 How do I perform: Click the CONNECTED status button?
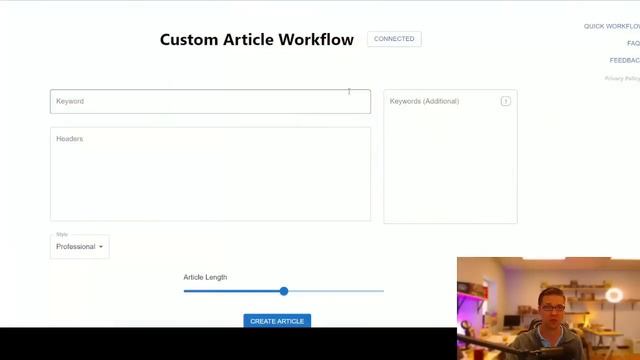click(394, 39)
